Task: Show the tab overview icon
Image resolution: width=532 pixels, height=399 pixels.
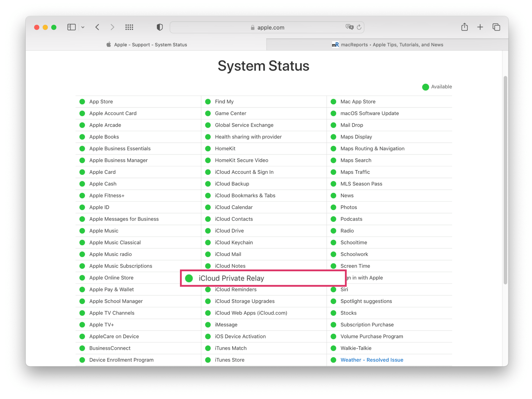Action: click(496, 27)
